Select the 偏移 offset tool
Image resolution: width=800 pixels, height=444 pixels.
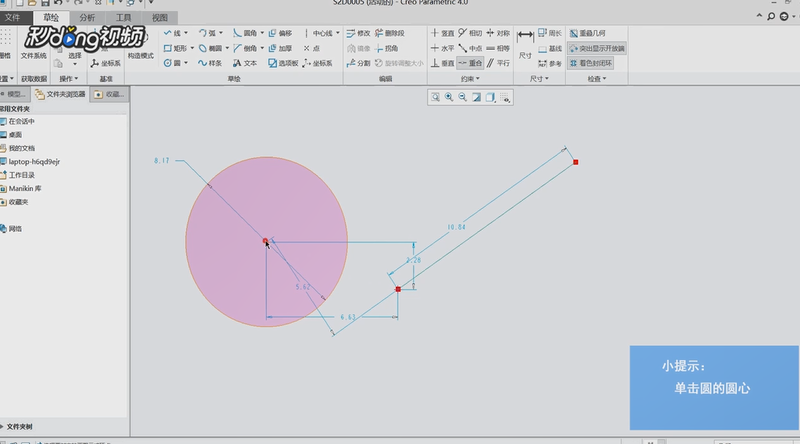(280, 33)
